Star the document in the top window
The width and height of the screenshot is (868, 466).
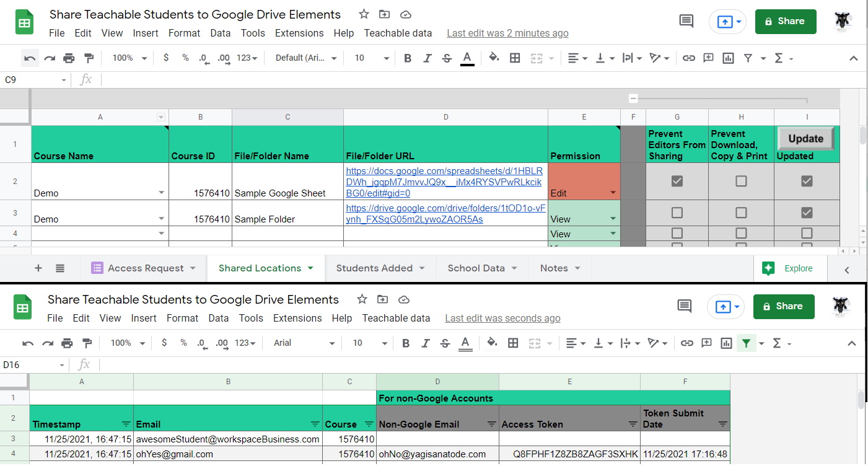pos(364,14)
